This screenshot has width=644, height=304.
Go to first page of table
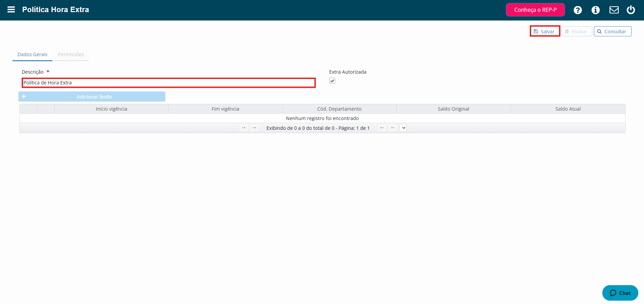point(244,128)
